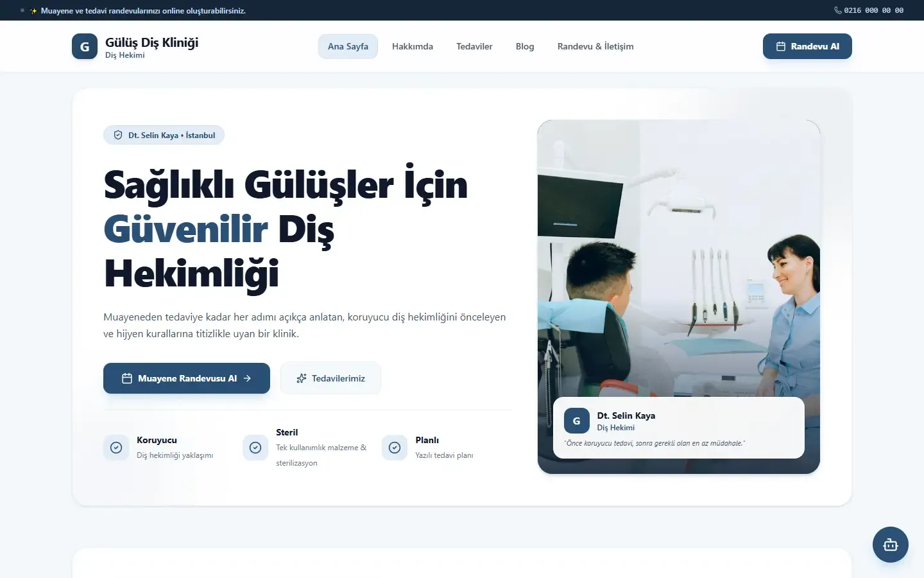Click the shield icon in Dt. Selin Kaya badge

tap(118, 135)
